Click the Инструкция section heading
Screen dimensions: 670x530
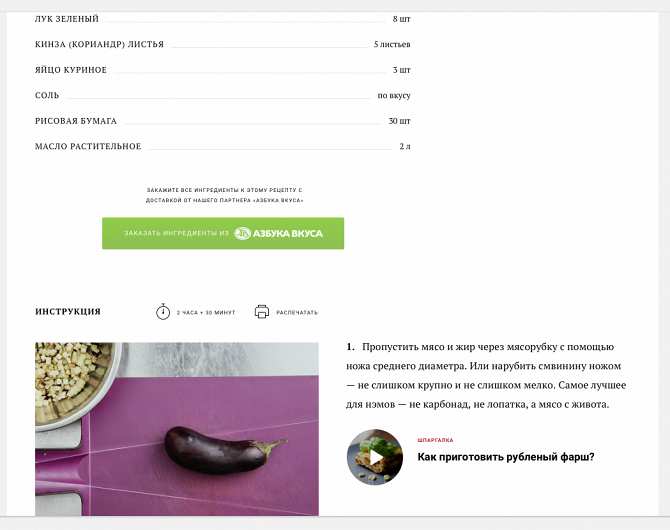click(68, 312)
